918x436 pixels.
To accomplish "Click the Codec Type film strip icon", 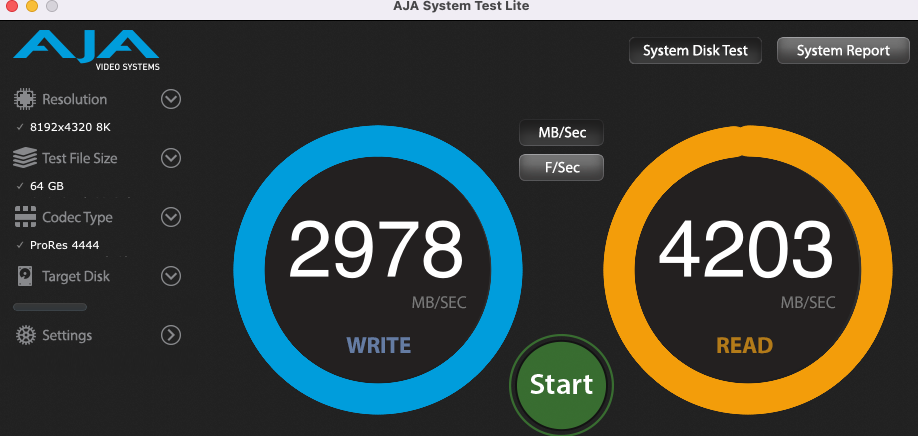I will (x=24, y=217).
